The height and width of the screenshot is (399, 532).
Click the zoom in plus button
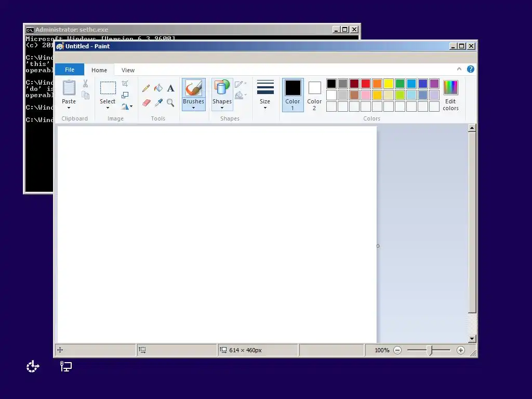(460, 350)
